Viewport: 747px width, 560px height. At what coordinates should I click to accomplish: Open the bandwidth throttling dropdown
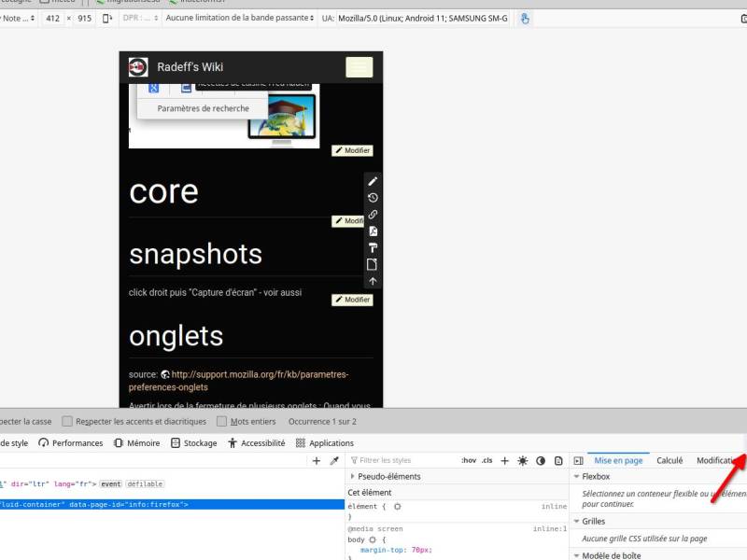tap(240, 18)
